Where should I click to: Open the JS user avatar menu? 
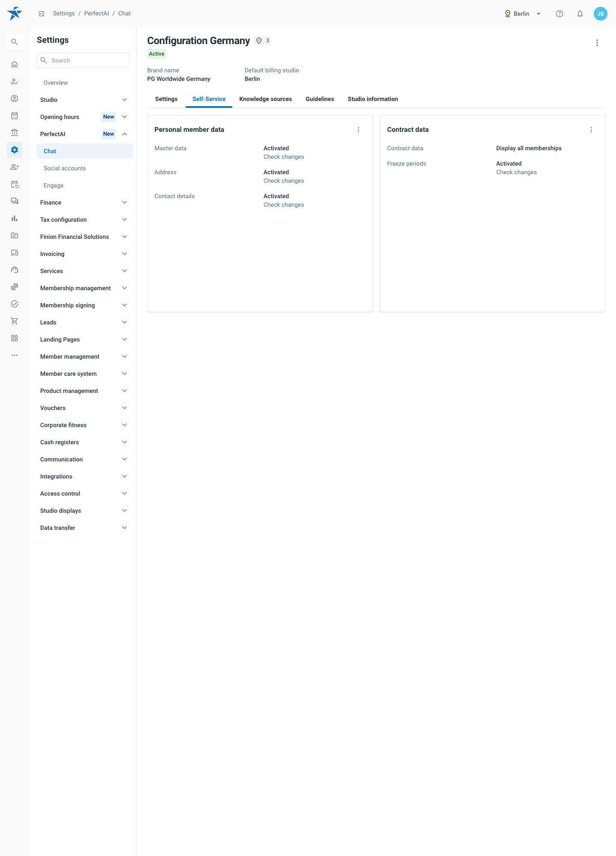point(601,14)
